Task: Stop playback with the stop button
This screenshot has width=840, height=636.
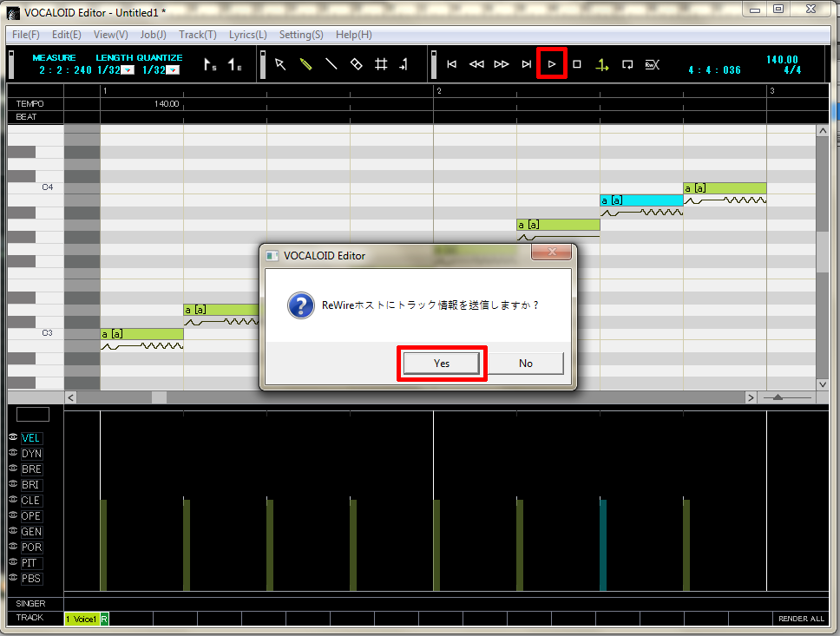Action: coord(577,64)
